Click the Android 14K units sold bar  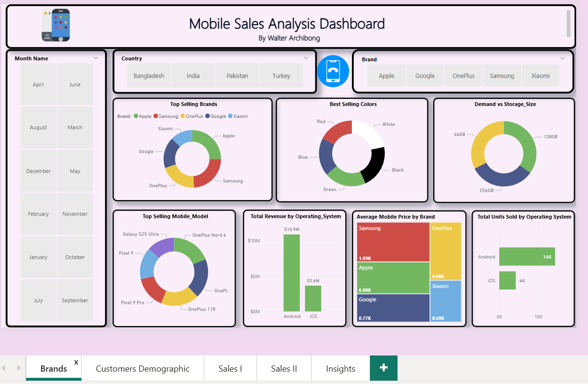527,257
